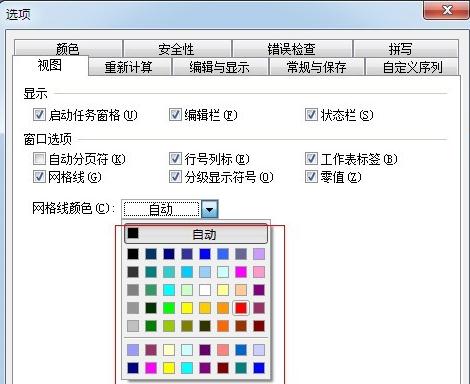Toggle the 启动任务窗格 checkbox
This screenshot has width=470, height=384.
39,115
